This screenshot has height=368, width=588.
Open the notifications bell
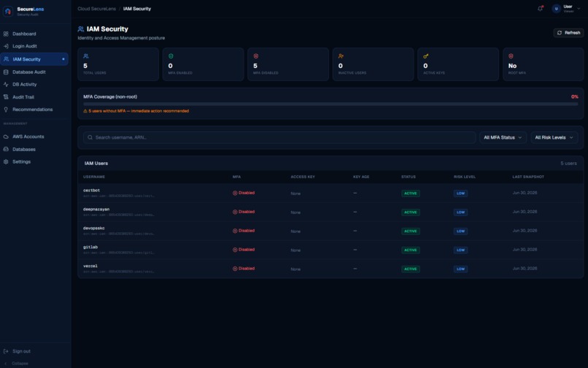pos(540,8)
